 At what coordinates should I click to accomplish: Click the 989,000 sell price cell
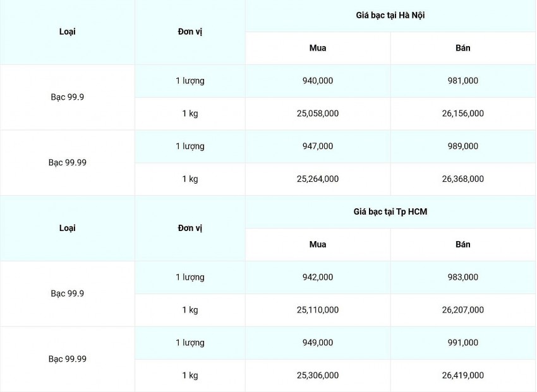click(463, 146)
